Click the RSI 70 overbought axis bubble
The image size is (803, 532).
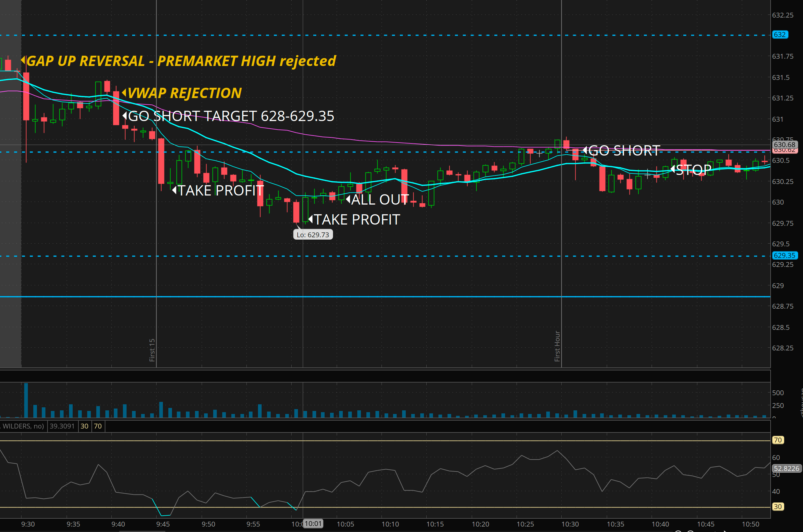tap(778, 440)
